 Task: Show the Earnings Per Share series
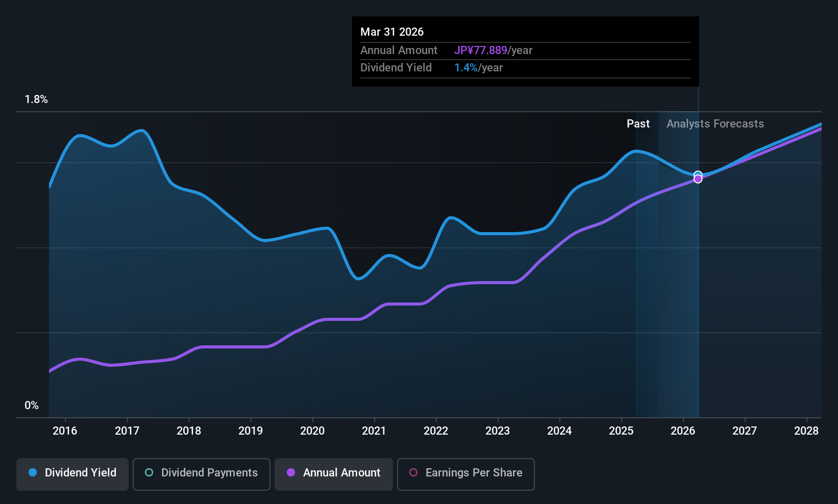pos(466,474)
